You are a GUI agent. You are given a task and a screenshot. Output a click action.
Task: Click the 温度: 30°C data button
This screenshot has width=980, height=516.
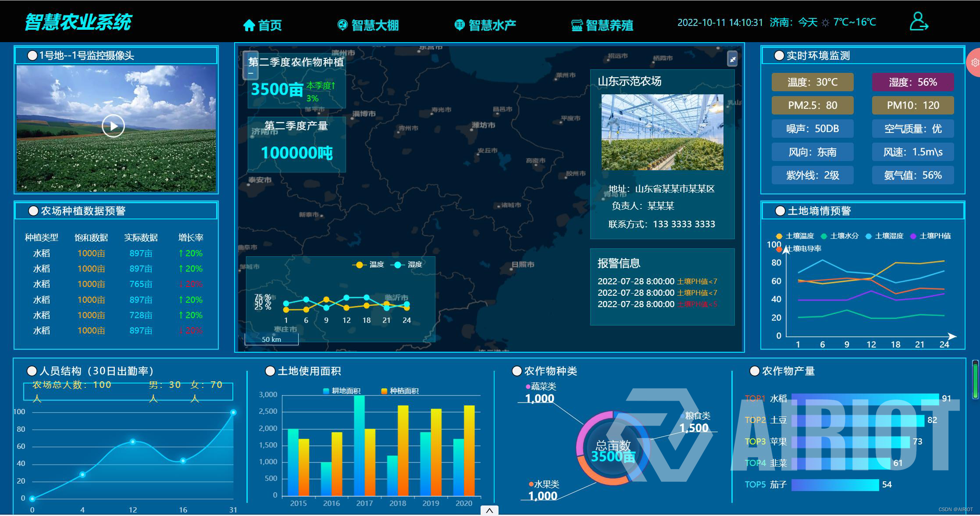[812, 82]
